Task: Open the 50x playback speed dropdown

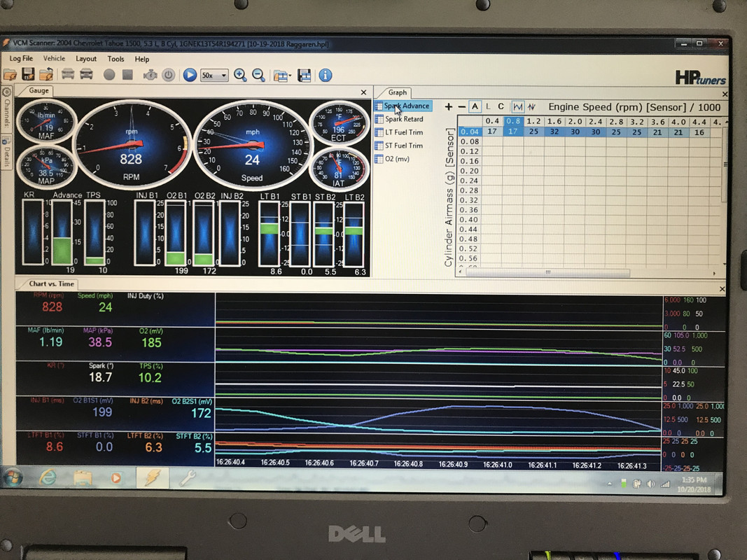Action: pos(214,75)
